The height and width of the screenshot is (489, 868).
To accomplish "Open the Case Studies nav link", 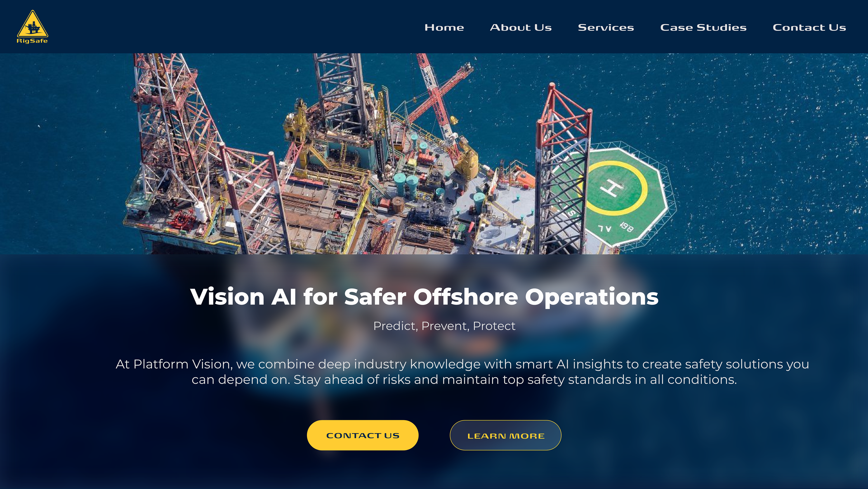I will tap(703, 27).
